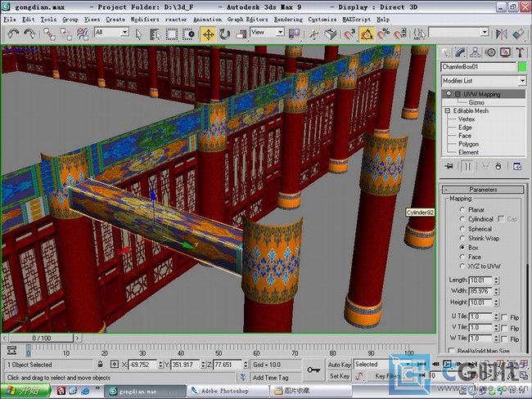Click the Set Key button
Image resolution: width=532 pixels, height=399 pixels.
(339, 376)
